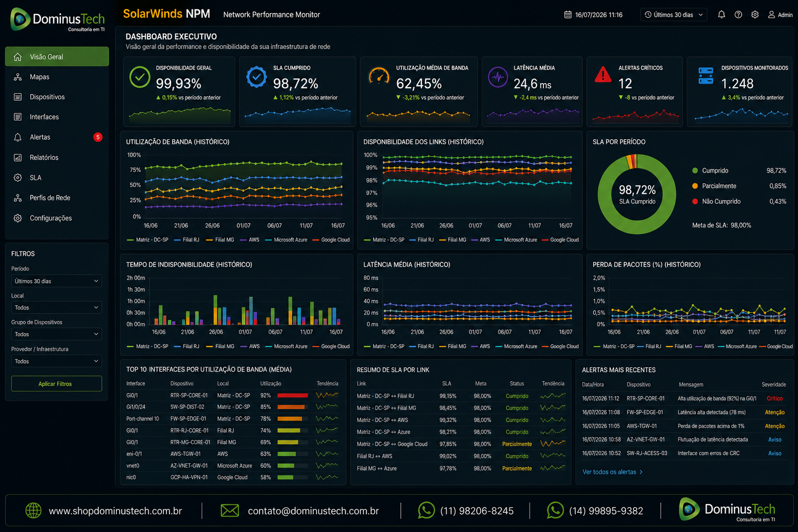Open the Grupo de Dispositivos dropdown
The height and width of the screenshot is (532, 798).
pyautogui.click(x=56, y=334)
